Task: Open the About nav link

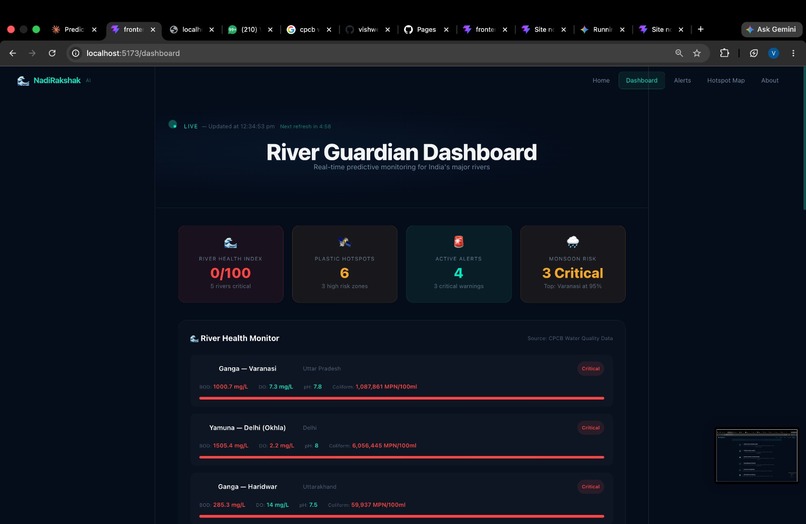Action: tap(770, 81)
